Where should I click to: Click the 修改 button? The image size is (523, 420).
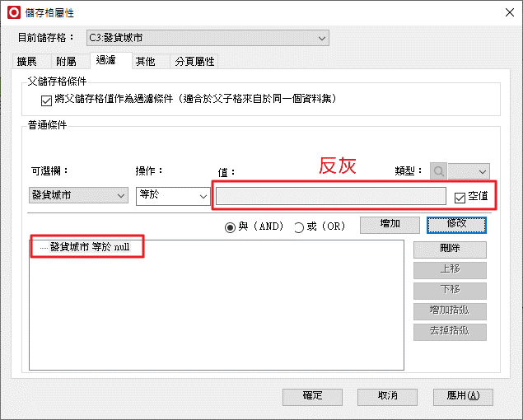click(456, 224)
